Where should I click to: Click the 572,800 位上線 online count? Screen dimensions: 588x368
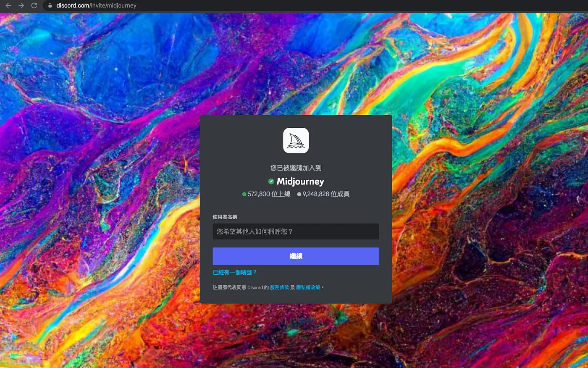(266, 194)
